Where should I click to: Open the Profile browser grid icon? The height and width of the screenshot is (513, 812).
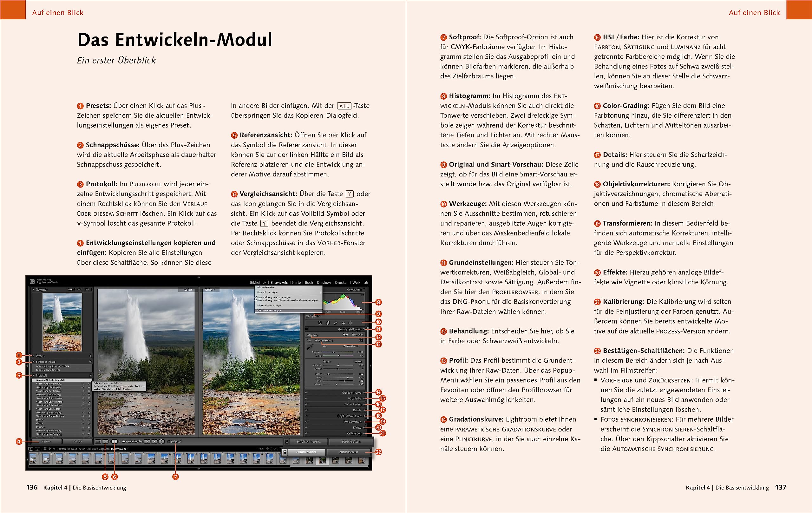click(x=362, y=341)
